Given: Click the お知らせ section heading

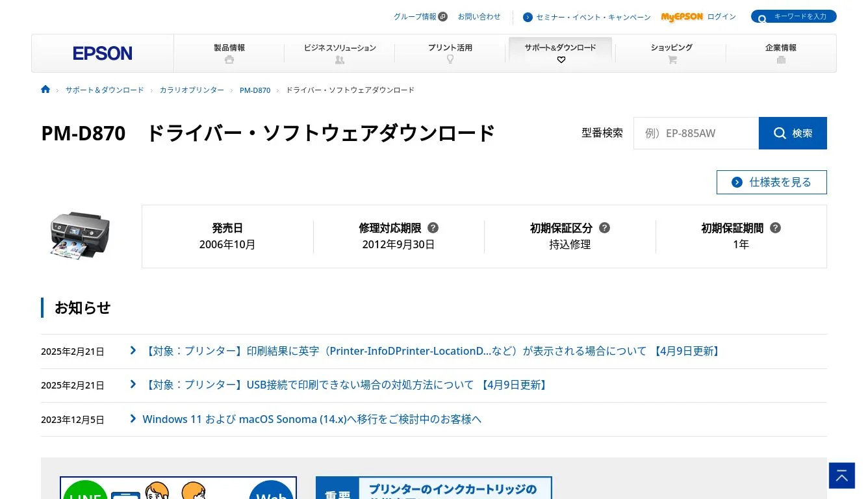Looking at the screenshot, I should pyautogui.click(x=83, y=307).
